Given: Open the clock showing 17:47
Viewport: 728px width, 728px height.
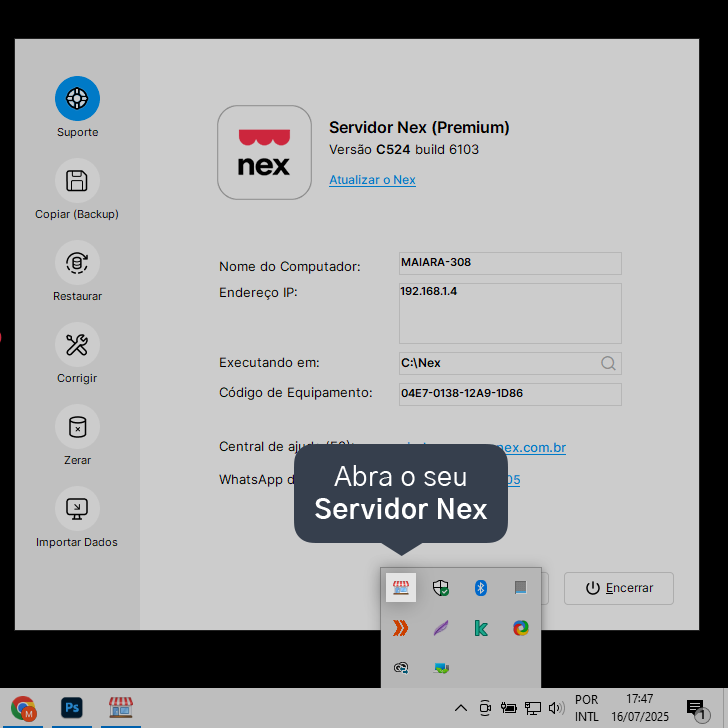Looking at the screenshot, I should pos(640,708).
